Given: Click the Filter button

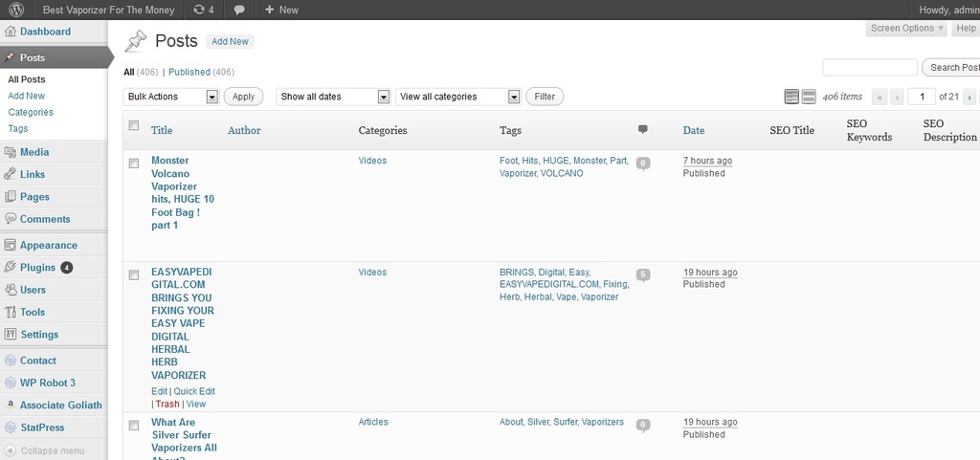Looking at the screenshot, I should pyautogui.click(x=545, y=97).
